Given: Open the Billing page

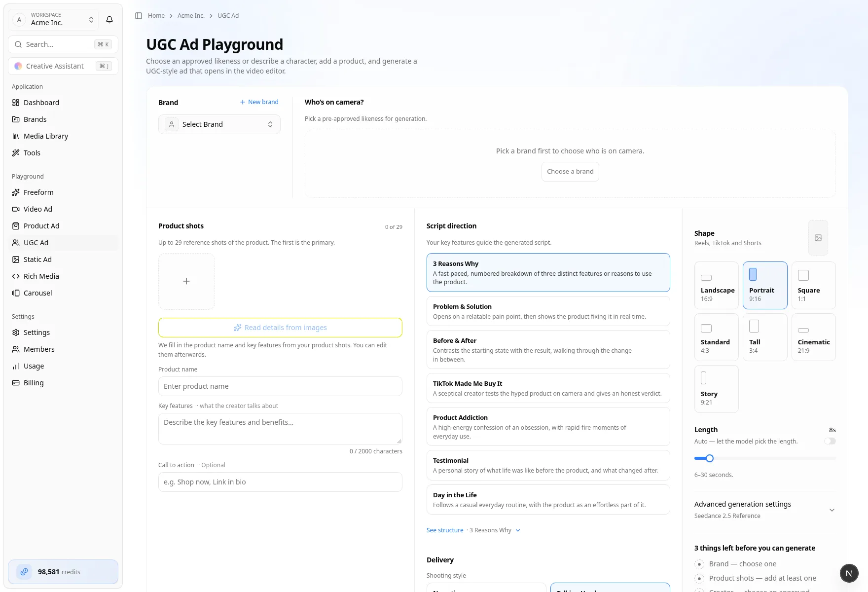Looking at the screenshot, I should pos(63,383).
